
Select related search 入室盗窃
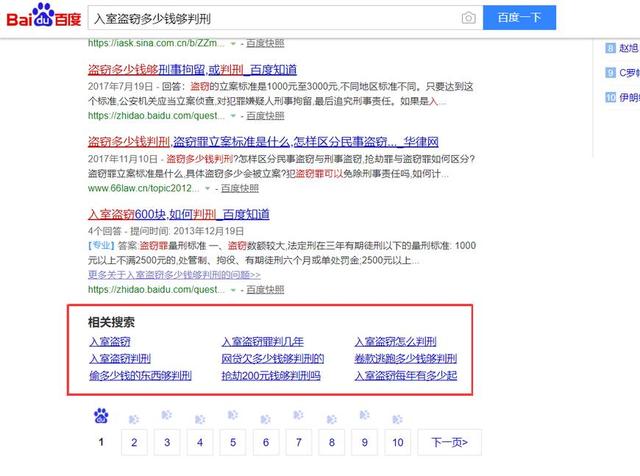(110, 342)
